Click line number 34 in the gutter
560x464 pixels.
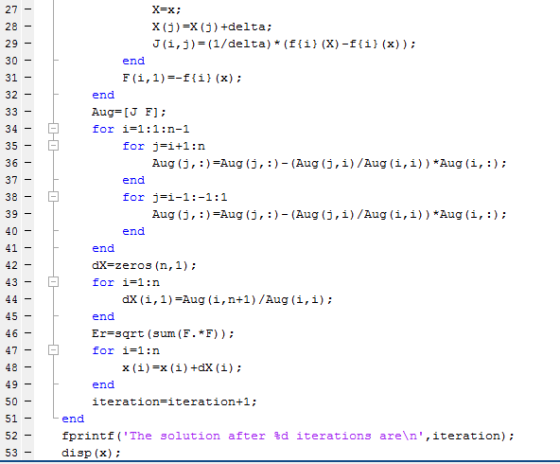point(11,129)
